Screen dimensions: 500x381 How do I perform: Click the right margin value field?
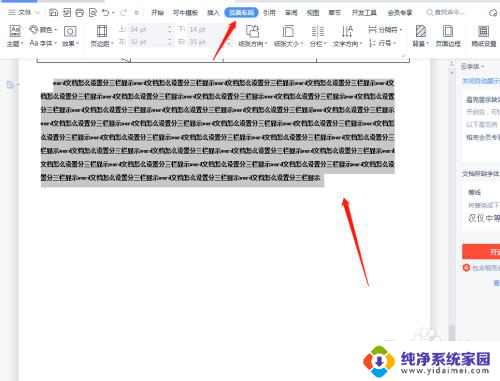207,42
